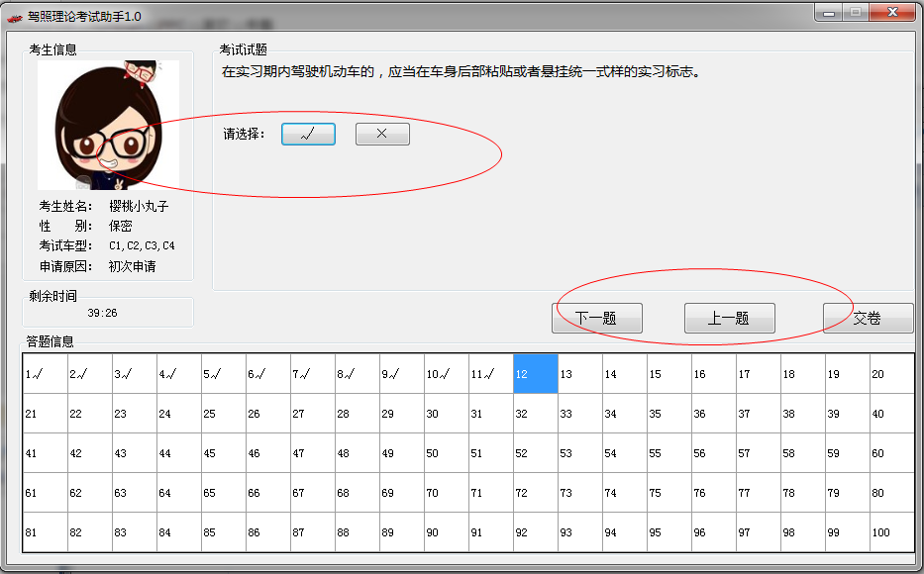Return to previous question with 上一题
924x574 pixels.
point(730,319)
